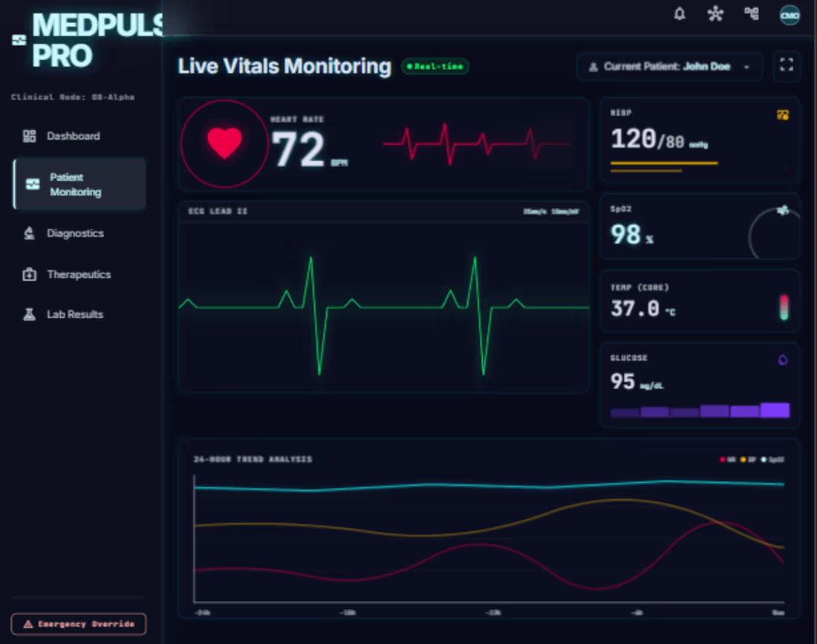817x644 pixels.
Task: Open the CMO user avatar
Action: [x=790, y=15]
